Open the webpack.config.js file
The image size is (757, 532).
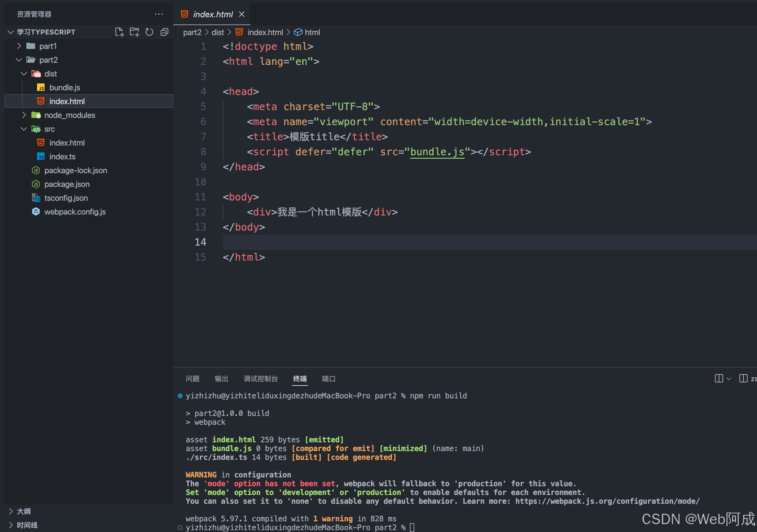tap(75, 212)
